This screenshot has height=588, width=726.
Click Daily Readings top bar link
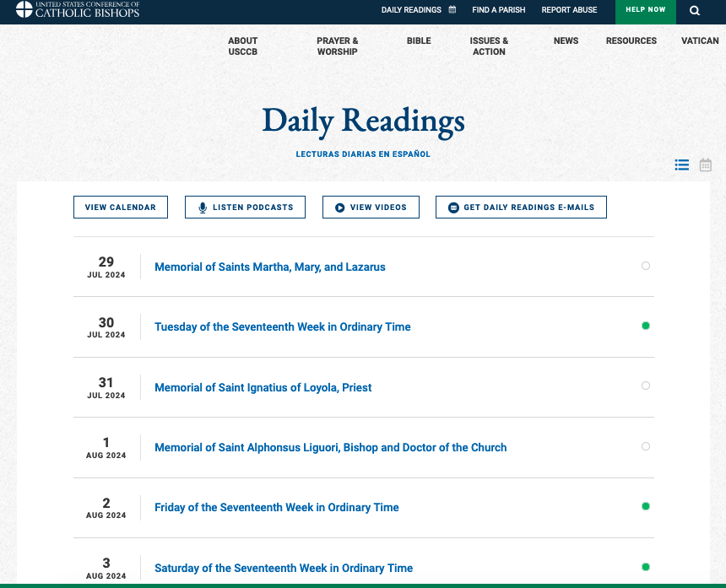point(411,10)
